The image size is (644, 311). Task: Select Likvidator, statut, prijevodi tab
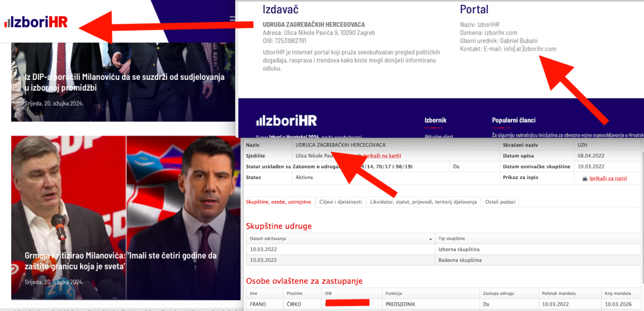423,202
